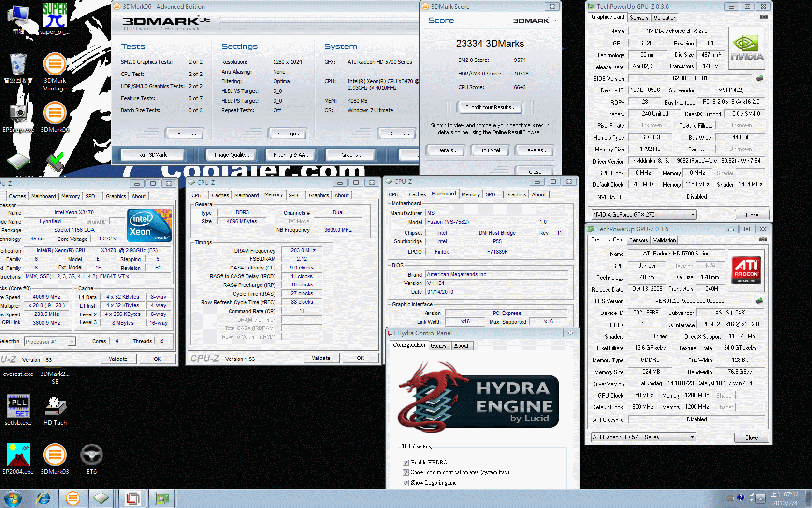Open SPD tab in Memory CPU-Z window
Image resolution: width=812 pixels, height=508 pixels.
(x=293, y=195)
